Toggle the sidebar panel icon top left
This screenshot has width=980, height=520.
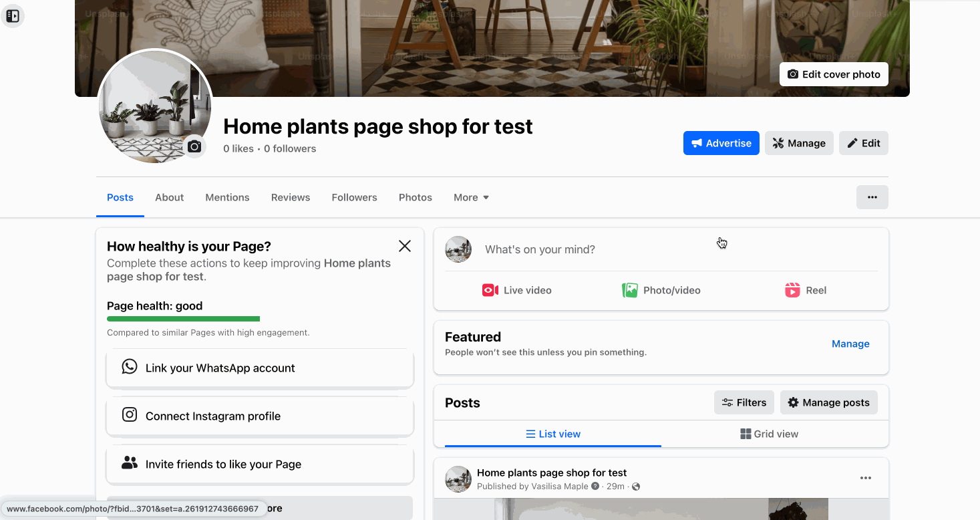(x=12, y=15)
